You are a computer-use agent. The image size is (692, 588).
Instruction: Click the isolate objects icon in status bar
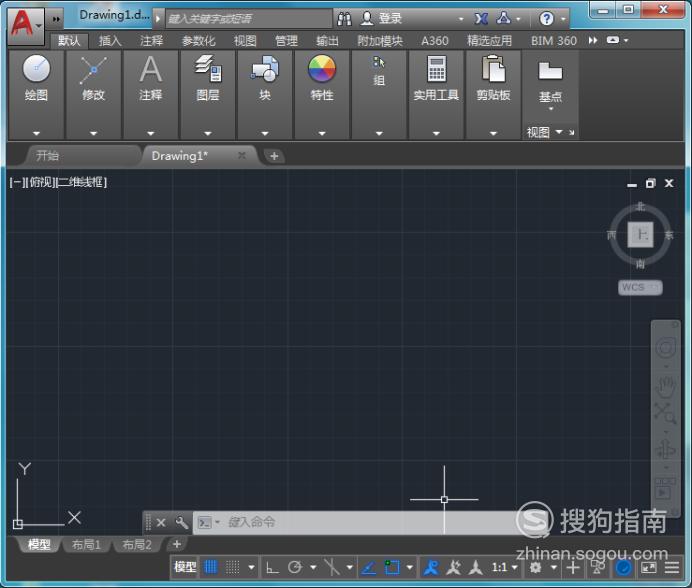(x=598, y=567)
